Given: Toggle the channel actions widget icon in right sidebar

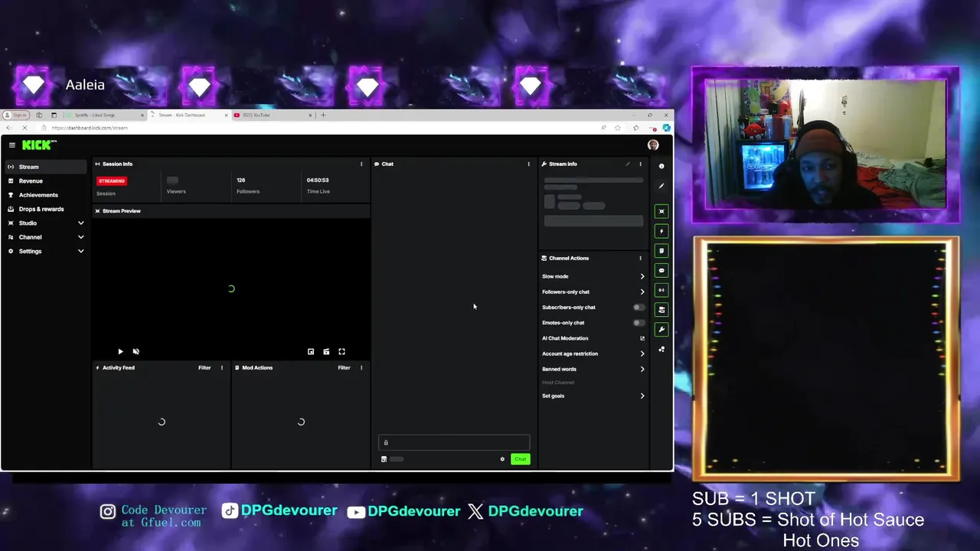Looking at the screenshot, I should [x=661, y=310].
